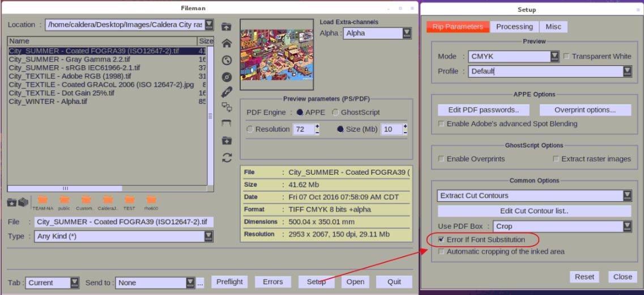Click the Setup button in Fileman

316,282
